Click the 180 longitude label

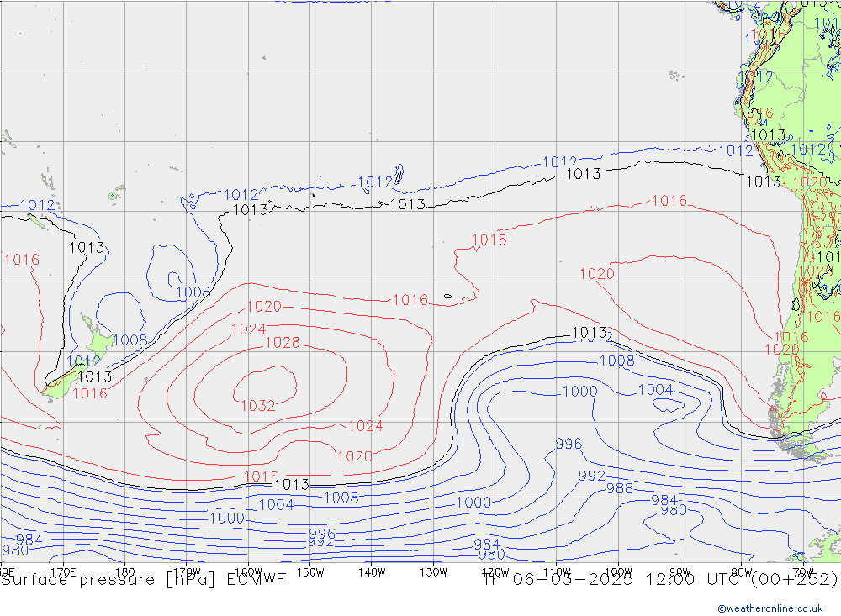pyautogui.click(x=125, y=572)
